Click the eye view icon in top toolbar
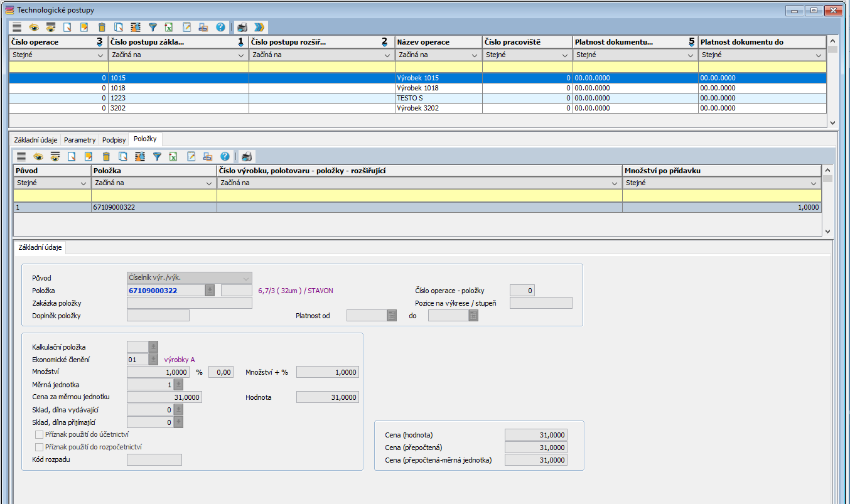This screenshot has height=504, width=850. coord(34,27)
